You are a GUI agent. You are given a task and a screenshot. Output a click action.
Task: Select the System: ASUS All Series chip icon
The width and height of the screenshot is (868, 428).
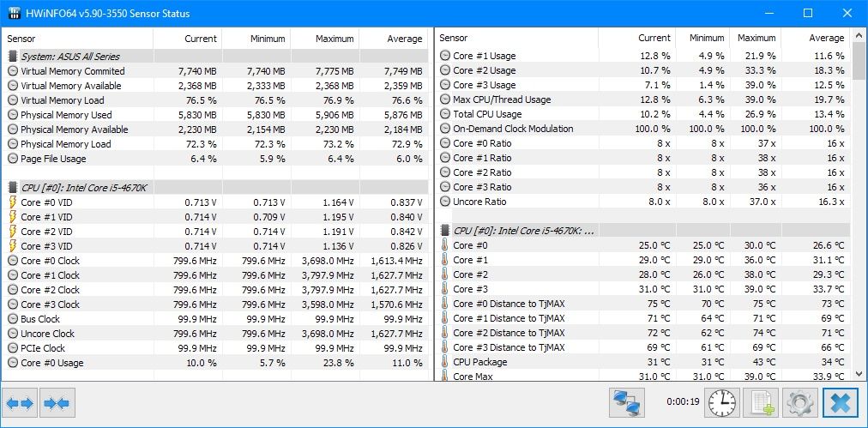click(13, 57)
